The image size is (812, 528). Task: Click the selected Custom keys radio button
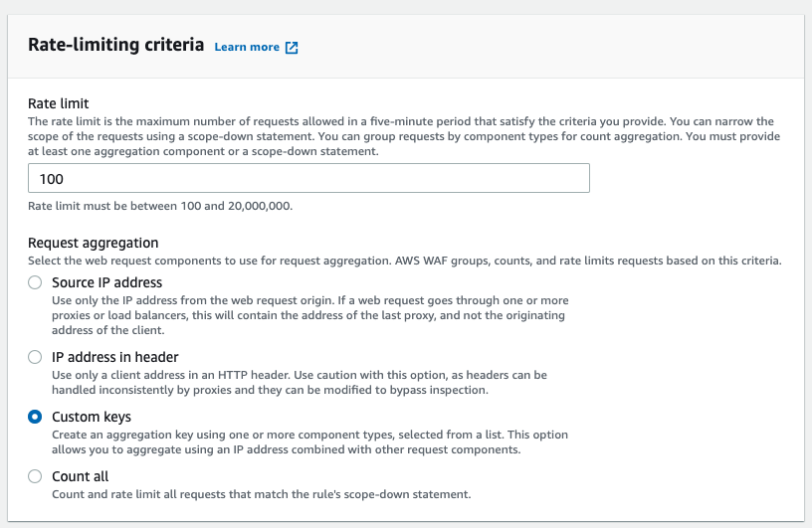[35, 417]
